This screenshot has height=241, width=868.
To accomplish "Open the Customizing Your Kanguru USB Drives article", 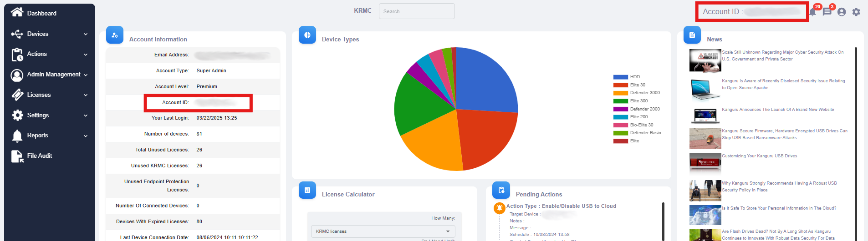I will [759, 156].
